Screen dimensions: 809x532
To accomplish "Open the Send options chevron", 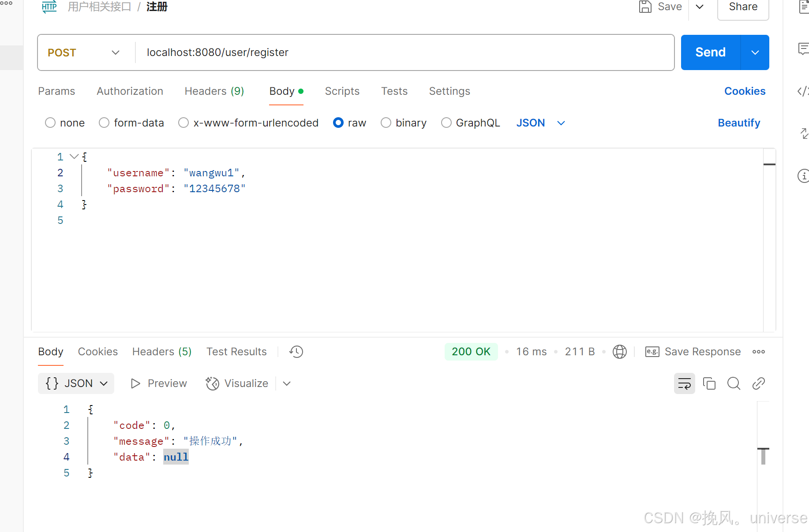I will 755,52.
